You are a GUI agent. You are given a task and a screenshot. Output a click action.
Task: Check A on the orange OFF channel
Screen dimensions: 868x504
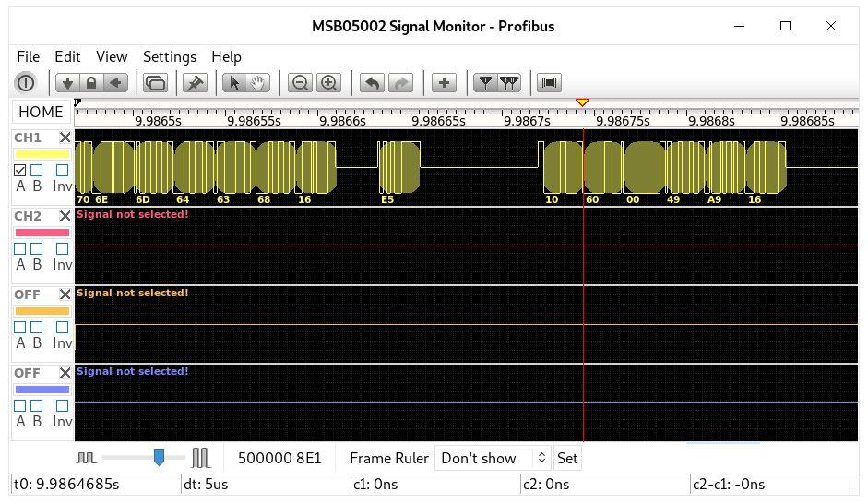(x=20, y=328)
